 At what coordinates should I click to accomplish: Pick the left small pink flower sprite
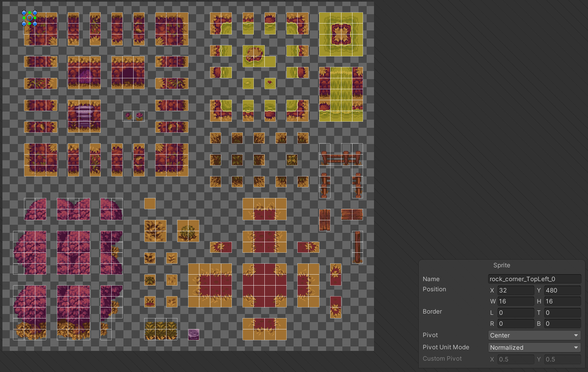point(128,116)
